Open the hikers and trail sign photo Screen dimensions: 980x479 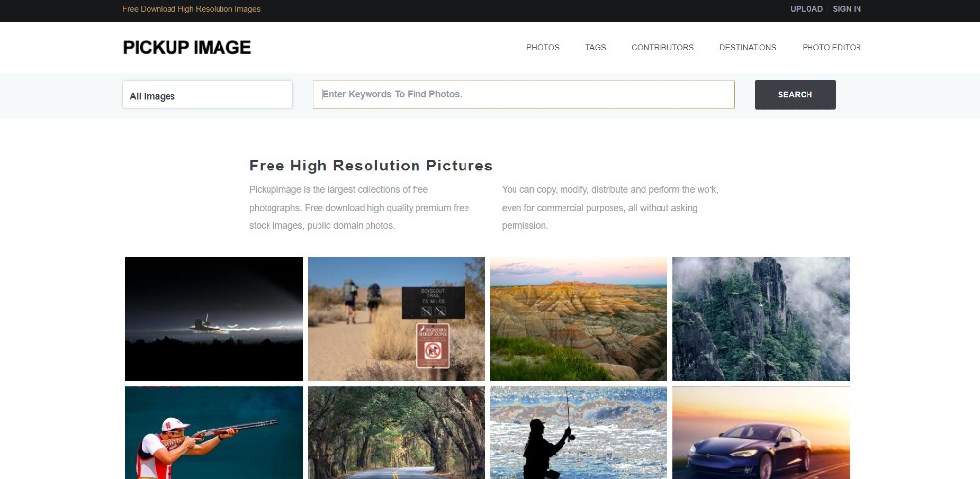click(x=396, y=318)
